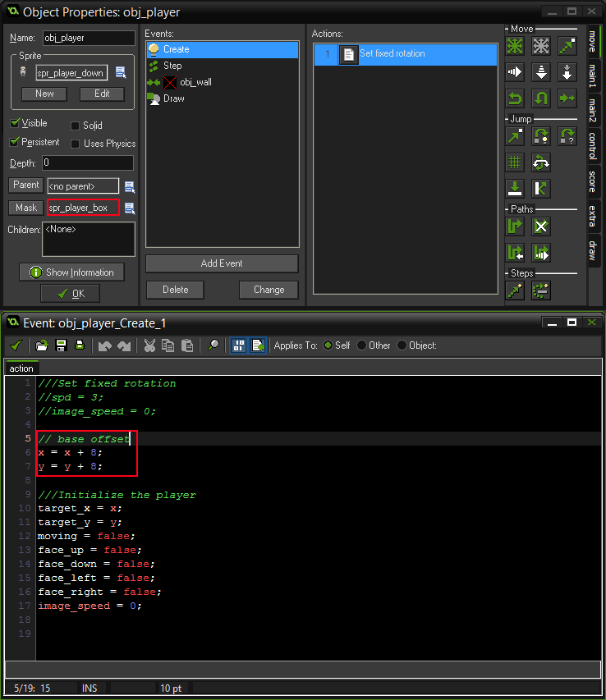Screen dimensions: 606x700
Task: Uncheck the Visible checkbox
Action: [15, 123]
